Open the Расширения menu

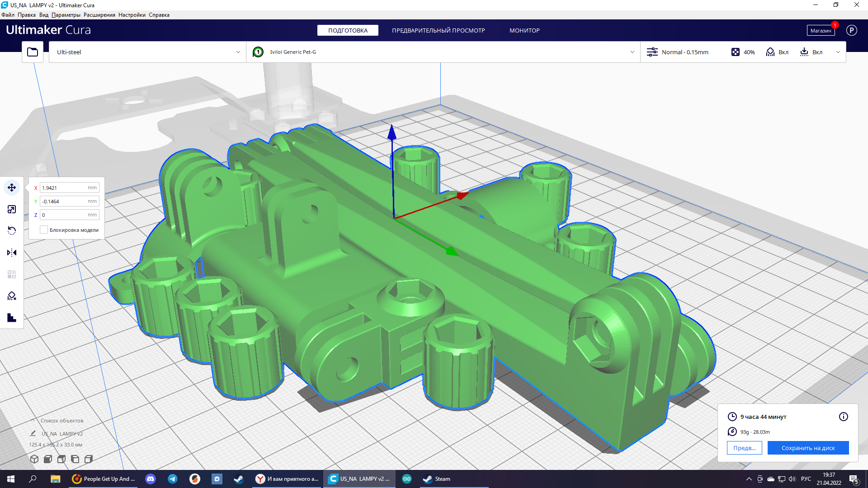(99, 15)
